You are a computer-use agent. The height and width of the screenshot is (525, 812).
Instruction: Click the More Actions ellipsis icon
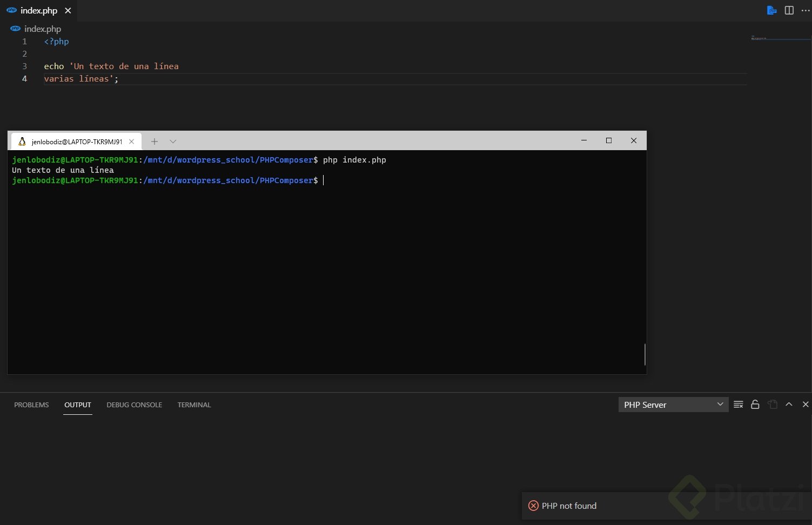point(806,10)
